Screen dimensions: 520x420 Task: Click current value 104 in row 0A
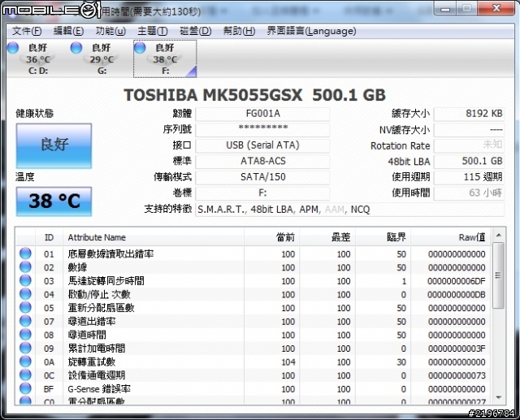tap(288, 362)
